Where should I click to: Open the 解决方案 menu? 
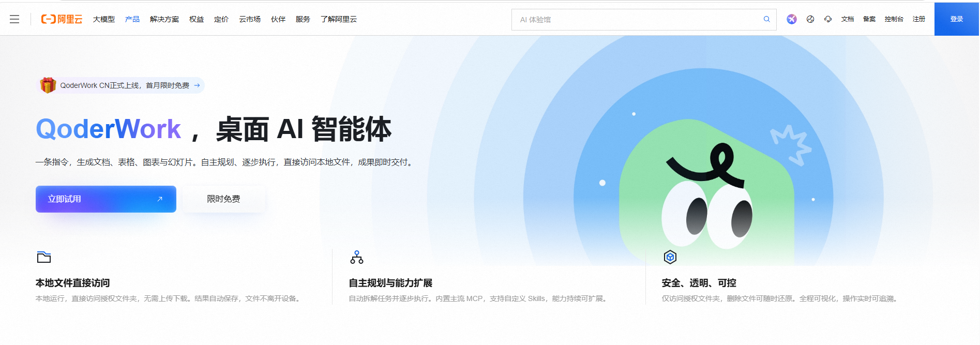(x=164, y=19)
